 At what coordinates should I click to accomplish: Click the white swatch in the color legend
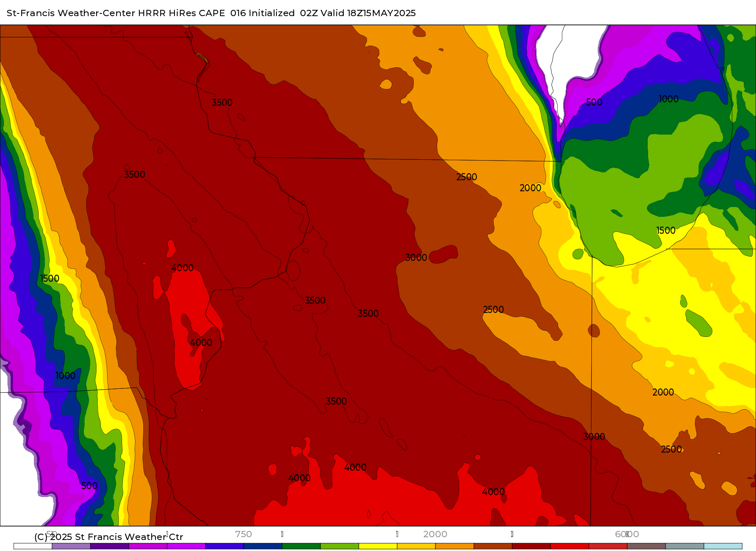click(33, 546)
